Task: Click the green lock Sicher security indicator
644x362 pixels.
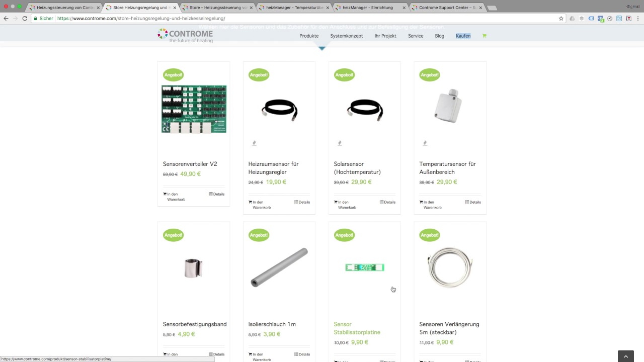Action: [43, 19]
